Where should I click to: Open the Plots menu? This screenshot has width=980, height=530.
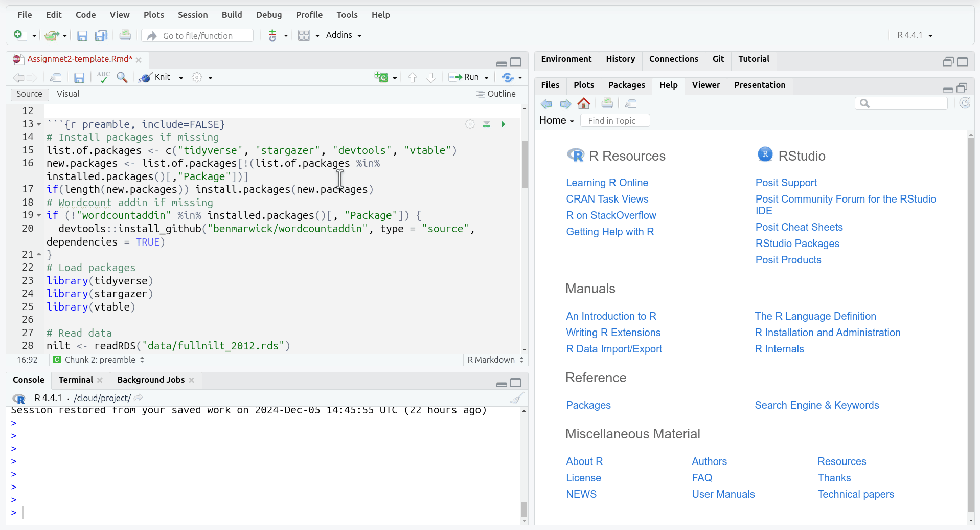pos(154,15)
